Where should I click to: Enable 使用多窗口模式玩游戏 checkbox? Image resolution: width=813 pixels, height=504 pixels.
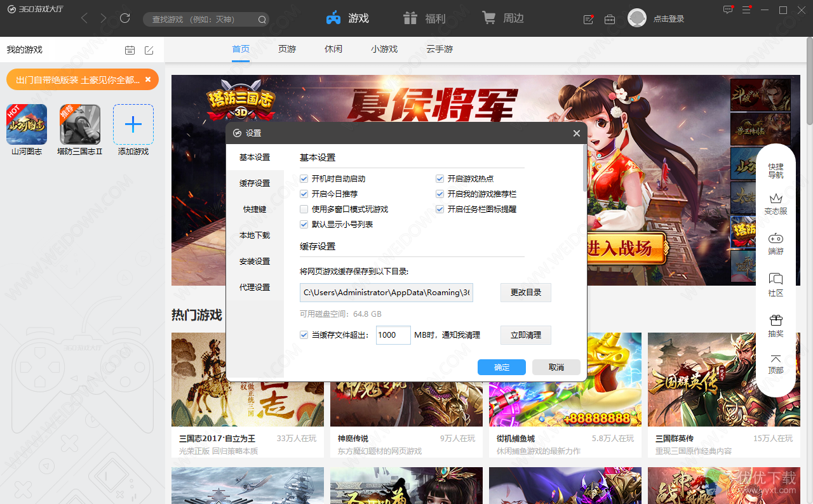[x=304, y=209]
